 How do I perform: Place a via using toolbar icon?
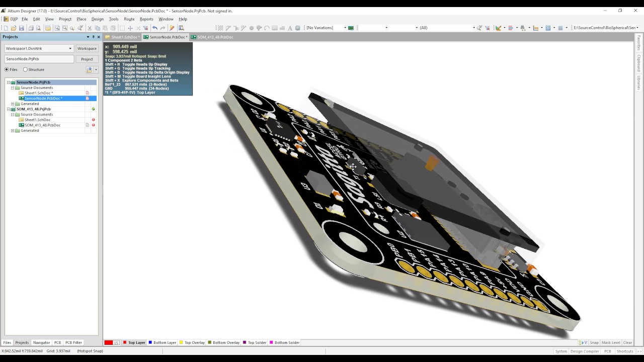259,28
